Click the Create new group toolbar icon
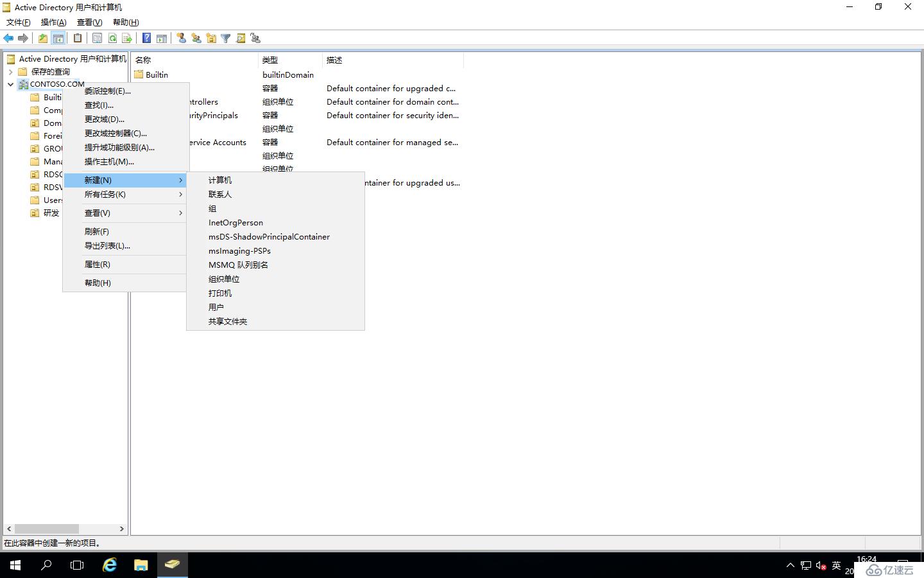The height and width of the screenshot is (578, 924). [x=196, y=39]
